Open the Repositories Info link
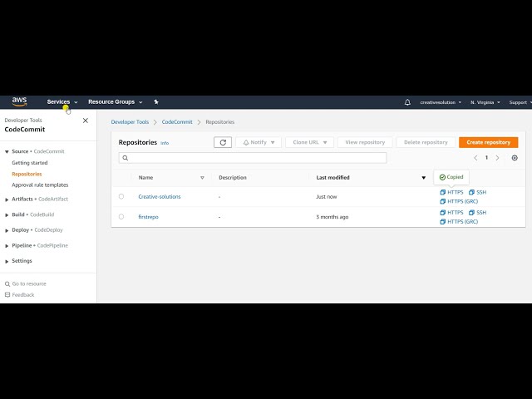Image resolution: width=532 pixels, height=399 pixels. [x=165, y=143]
